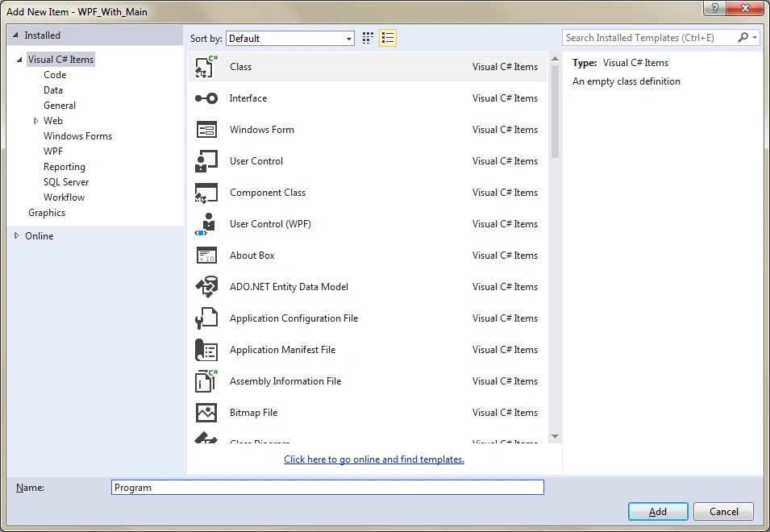This screenshot has width=770, height=532.
Task: Choose the Interface template icon
Action: click(x=206, y=98)
